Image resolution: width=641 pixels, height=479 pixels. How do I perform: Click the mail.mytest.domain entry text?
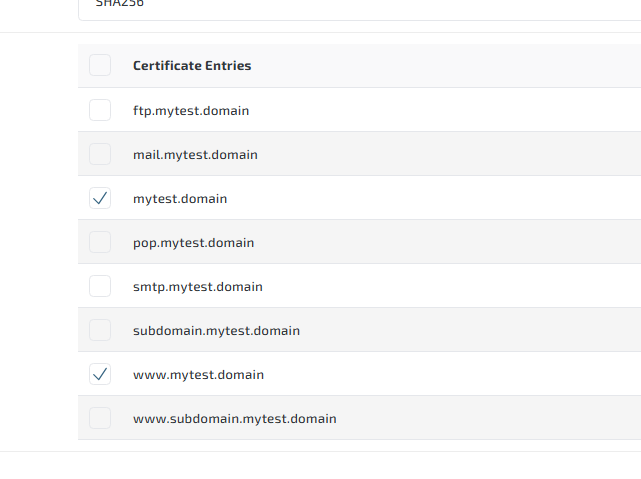[x=195, y=155]
